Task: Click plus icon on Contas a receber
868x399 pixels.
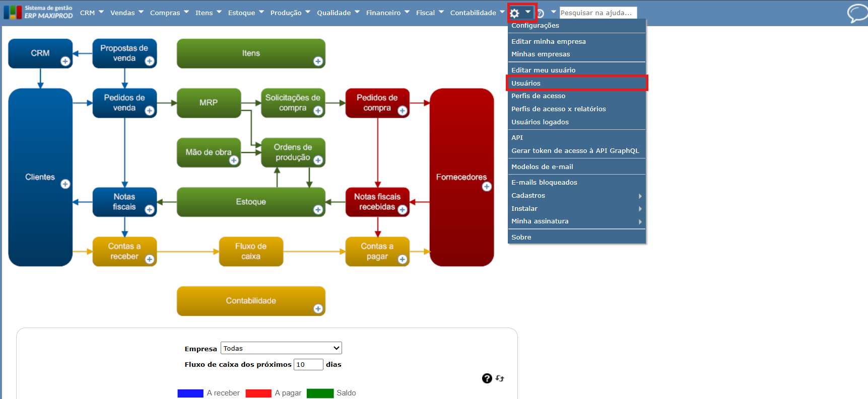Action: click(x=150, y=259)
